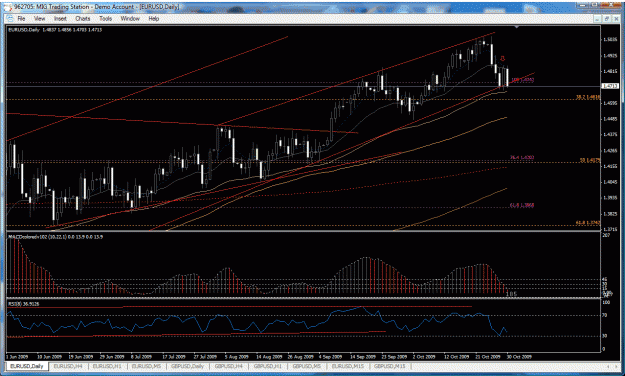Screen dimensions: 625x376
Task: Click the RSI 30 level scale label
Action: coord(605,336)
